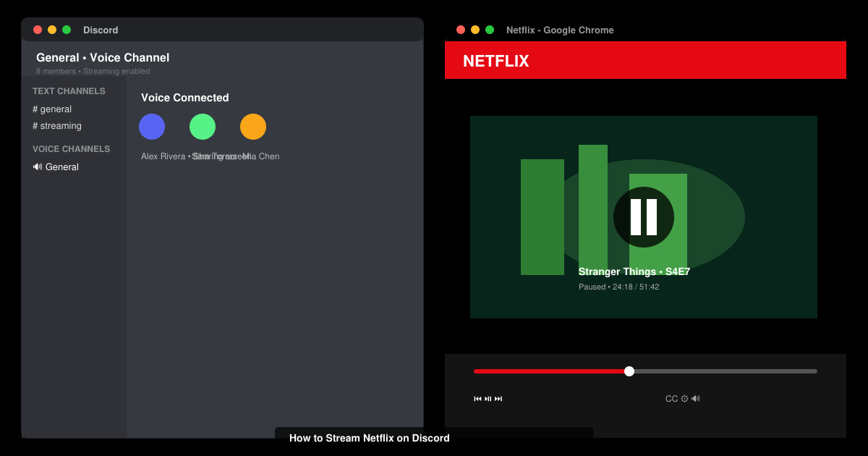Click the NETFLIX logo in red header
This screenshot has width=868, height=456.
click(496, 62)
